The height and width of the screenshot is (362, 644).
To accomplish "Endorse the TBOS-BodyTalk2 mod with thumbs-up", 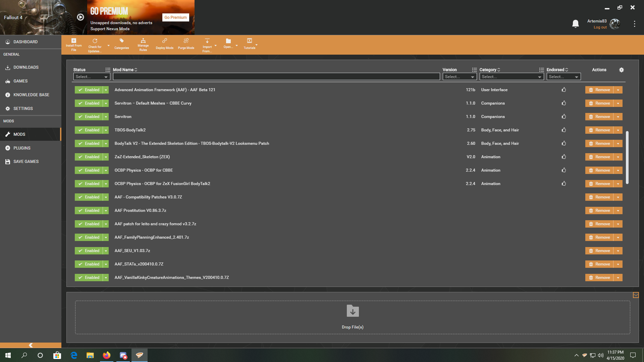I will click(x=564, y=130).
